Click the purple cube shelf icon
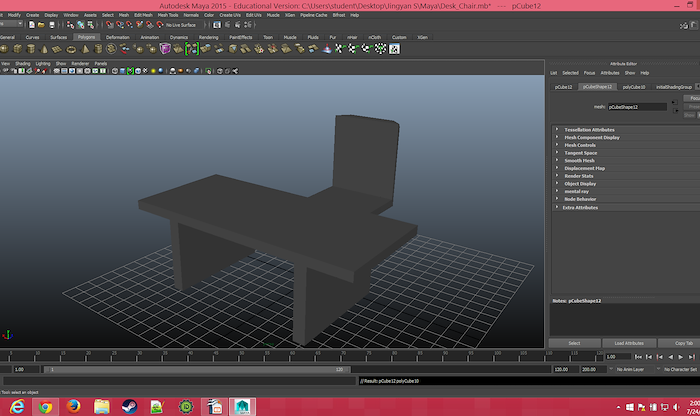700x416 pixels. [165, 48]
